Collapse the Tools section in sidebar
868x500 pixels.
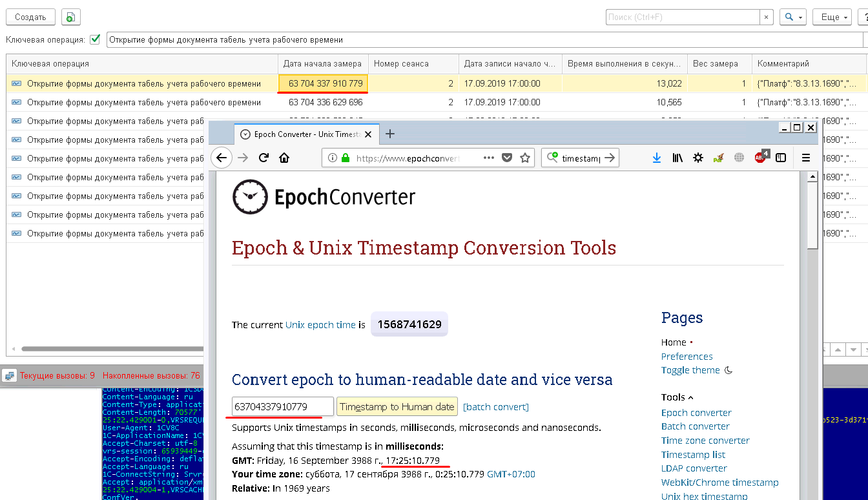[677, 397]
